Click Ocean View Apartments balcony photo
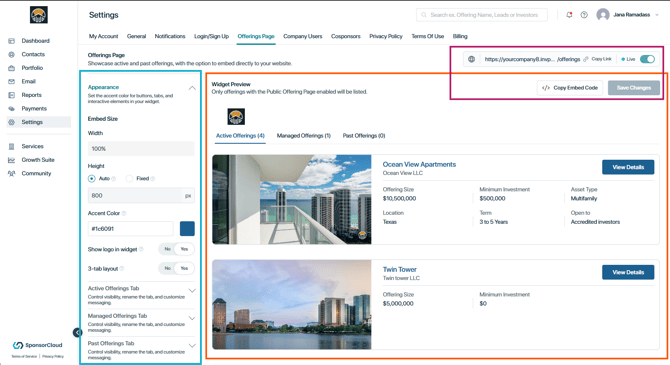 click(x=292, y=200)
